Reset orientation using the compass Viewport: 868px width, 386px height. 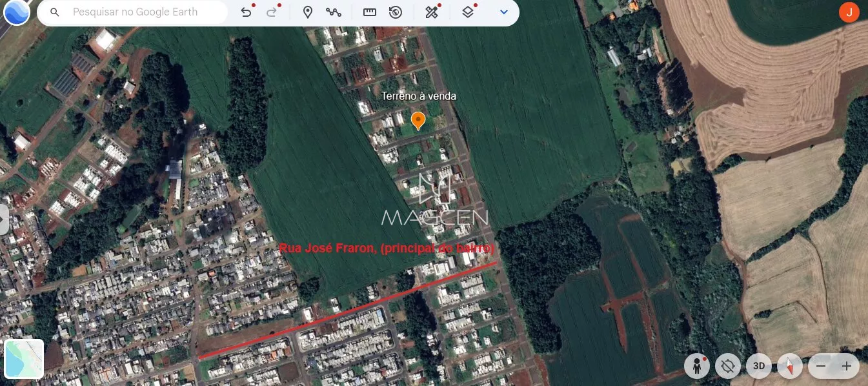[790, 366]
